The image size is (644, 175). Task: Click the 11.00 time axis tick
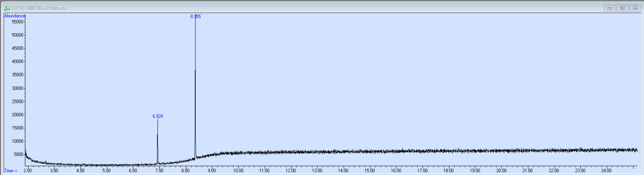coord(264,170)
